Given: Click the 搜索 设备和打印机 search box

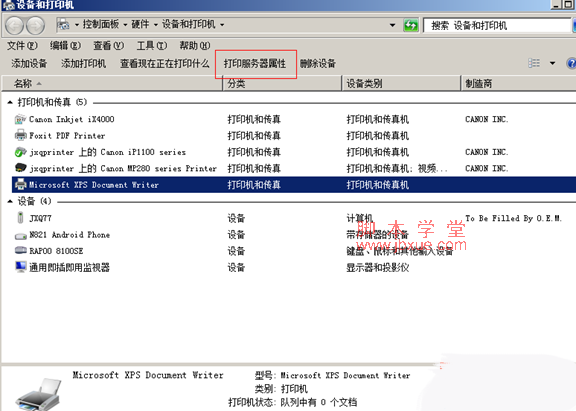Looking at the screenshot, I should click(x=498, y=25).
